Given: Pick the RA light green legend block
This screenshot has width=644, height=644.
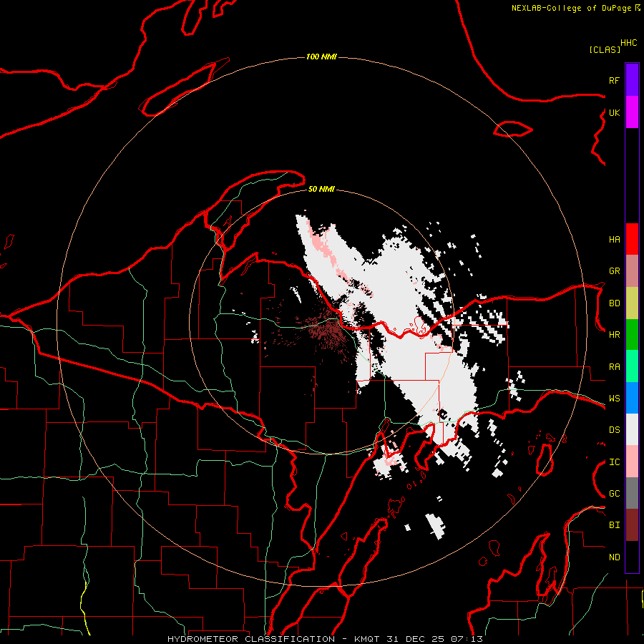Looking at the screenshot, I should click(x=632, y=366).
